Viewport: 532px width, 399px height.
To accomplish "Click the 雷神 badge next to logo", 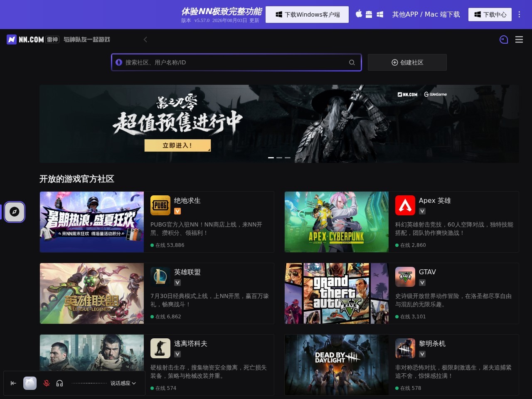I will tap(52, 39).
